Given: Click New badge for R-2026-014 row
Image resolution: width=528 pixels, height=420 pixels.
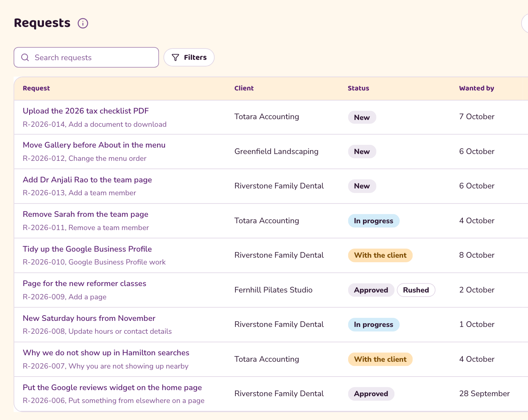Looking at the screenshot, I should pos(362,117).
